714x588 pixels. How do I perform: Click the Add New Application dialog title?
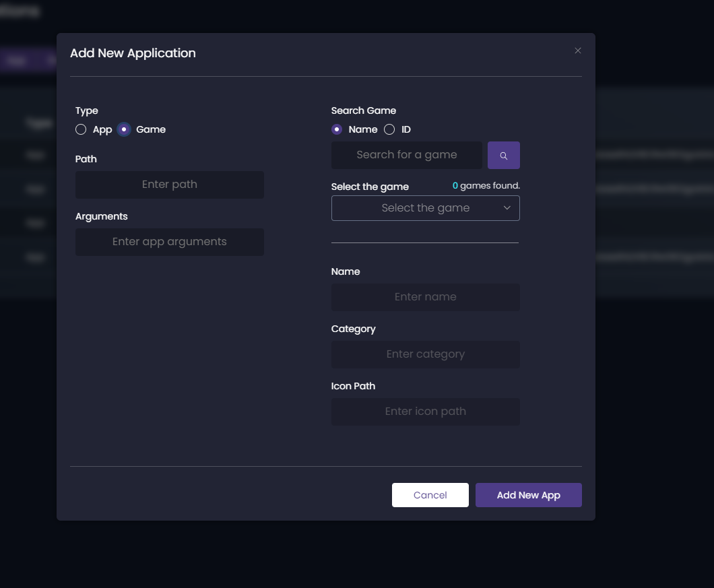[133, 53]
